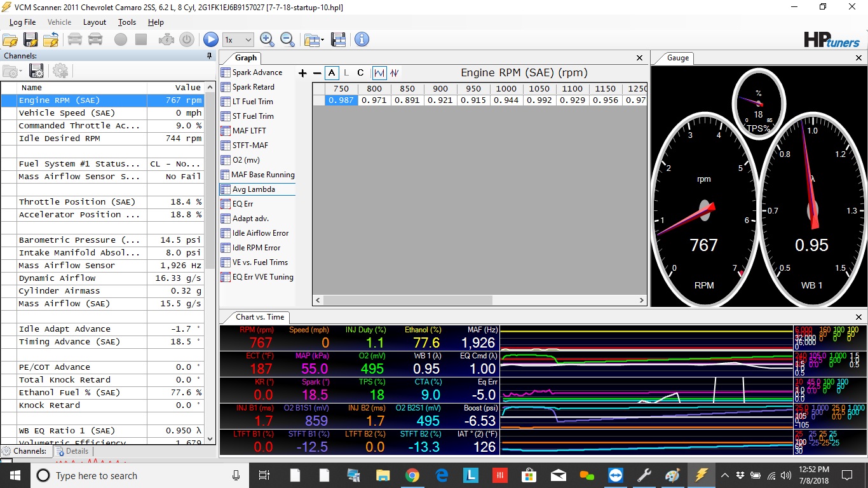The width and height of the screenshot is (868, 488).
Task: Click the add channel gear icon
Action: (60, 71)
